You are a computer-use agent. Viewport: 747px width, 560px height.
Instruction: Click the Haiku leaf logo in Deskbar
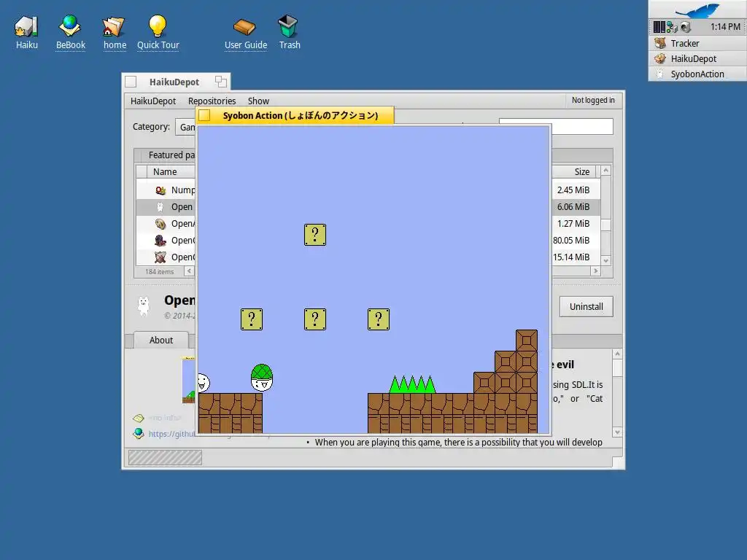click(697, 10)
